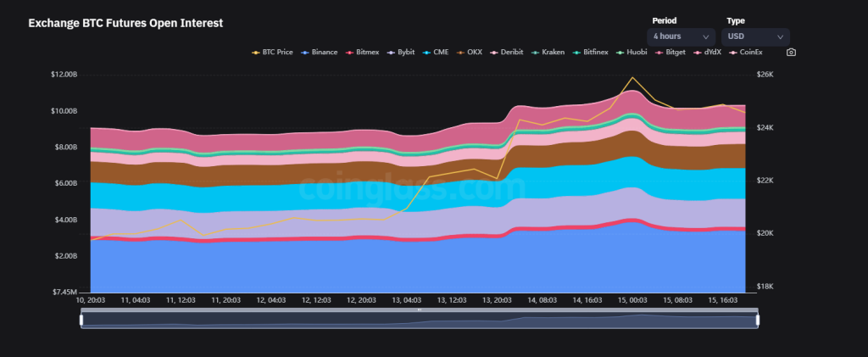Image resolution: width=868 pixels, height=357 pixels.
Task: Toggle CoinEx legend series
Action: (746, 52)
